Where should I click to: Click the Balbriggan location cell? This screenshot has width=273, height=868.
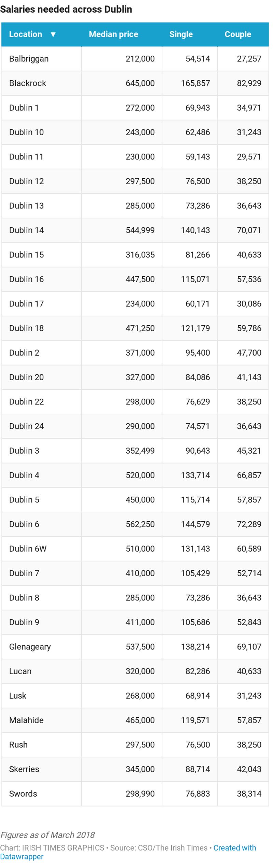click(x=29, y=59)
